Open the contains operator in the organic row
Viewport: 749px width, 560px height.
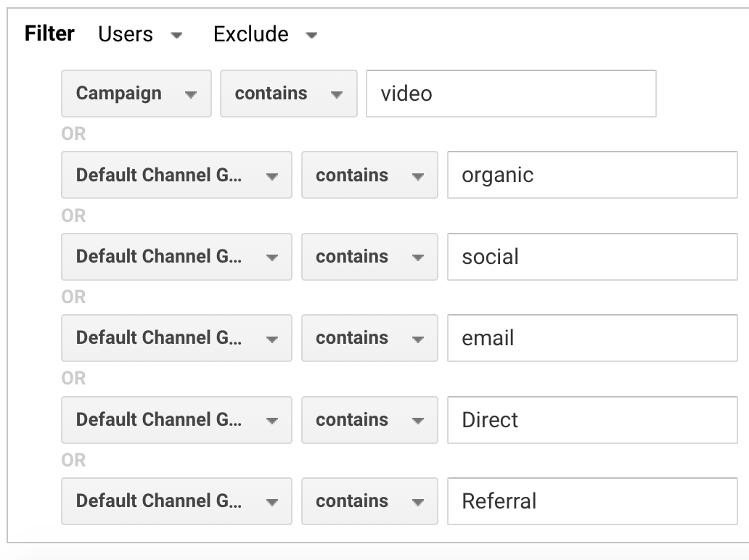pyautogui.click(x=369, y=175)
